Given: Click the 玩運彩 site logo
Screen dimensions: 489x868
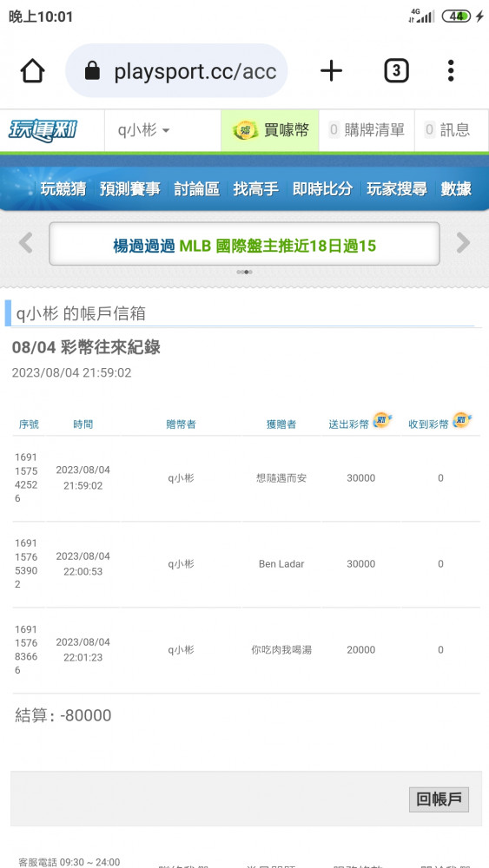Looking at the screenshot, I should 43,131.
